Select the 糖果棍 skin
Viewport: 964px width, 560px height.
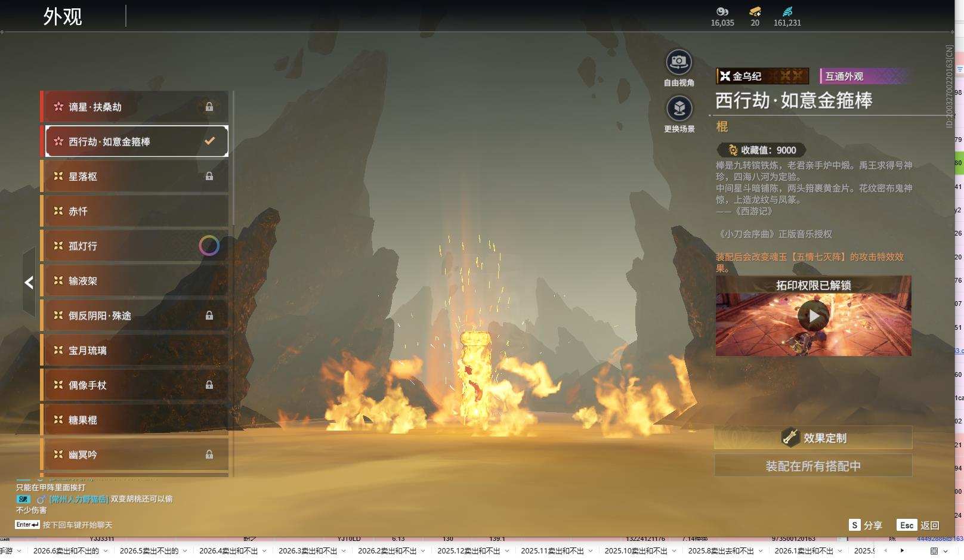point(135,420)
